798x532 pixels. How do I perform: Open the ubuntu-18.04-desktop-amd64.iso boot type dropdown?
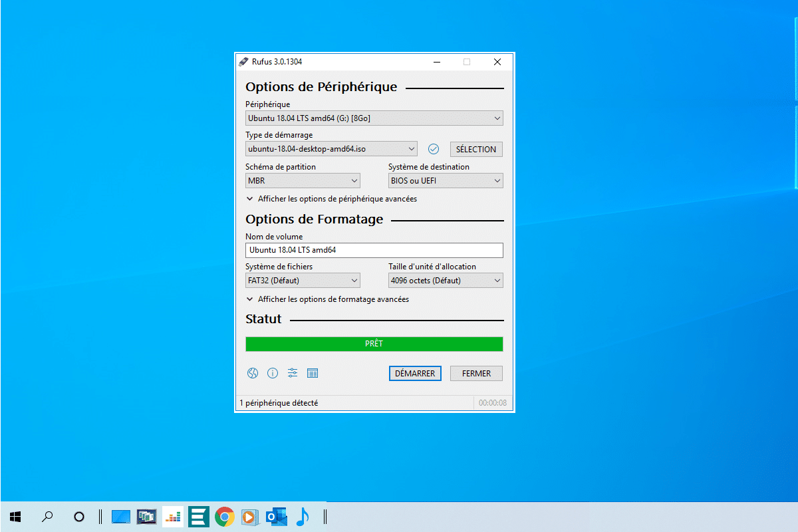click(331, 149)
